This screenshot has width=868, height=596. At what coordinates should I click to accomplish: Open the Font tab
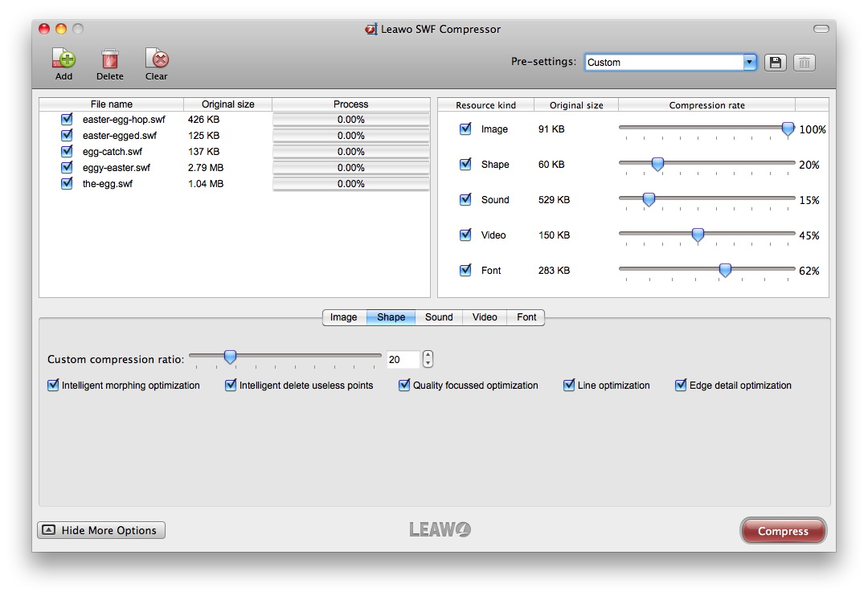(x=526, y=317)
